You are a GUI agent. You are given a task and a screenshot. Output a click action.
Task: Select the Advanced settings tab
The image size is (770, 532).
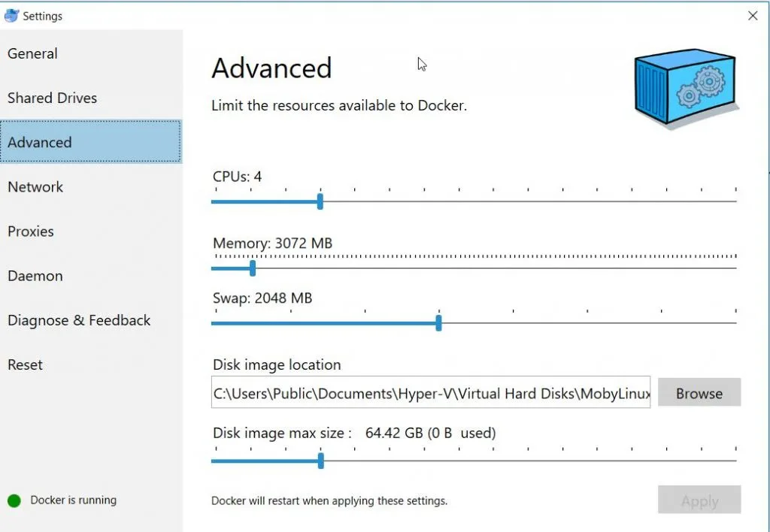(39, 142)
